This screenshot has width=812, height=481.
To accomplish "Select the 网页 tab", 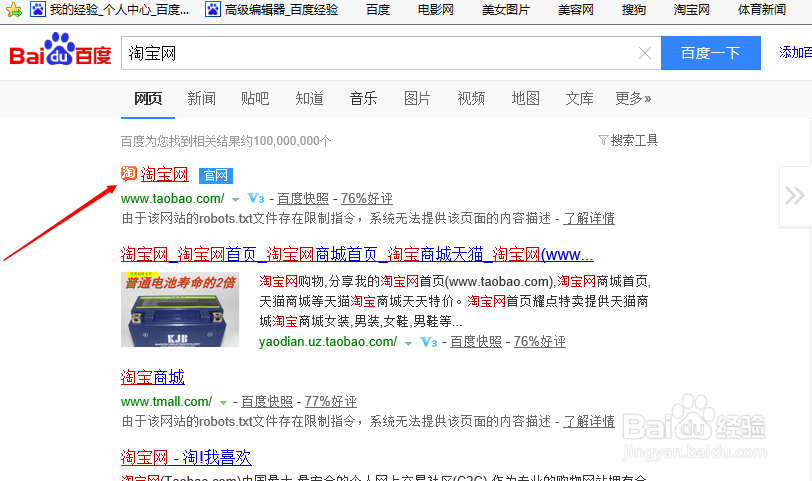I will 148,98.
